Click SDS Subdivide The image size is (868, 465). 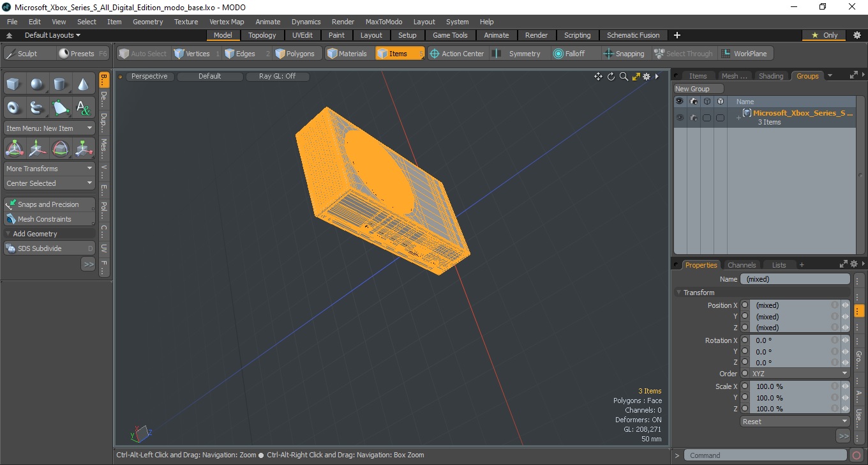[x=49, y=248]
